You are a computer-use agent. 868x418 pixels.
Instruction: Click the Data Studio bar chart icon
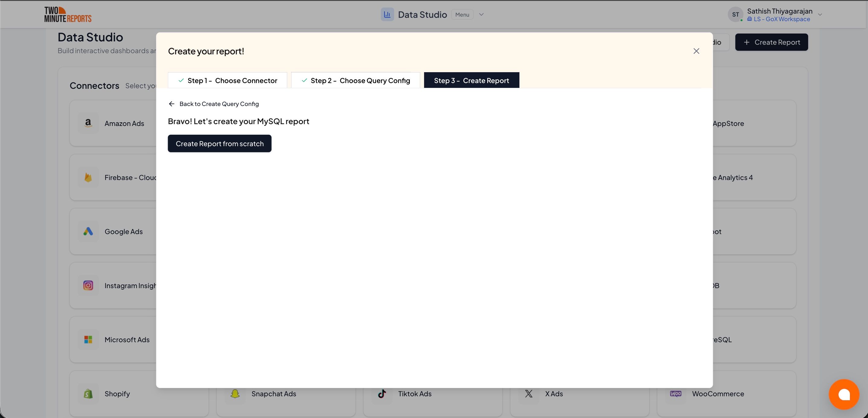click(387, 14)
